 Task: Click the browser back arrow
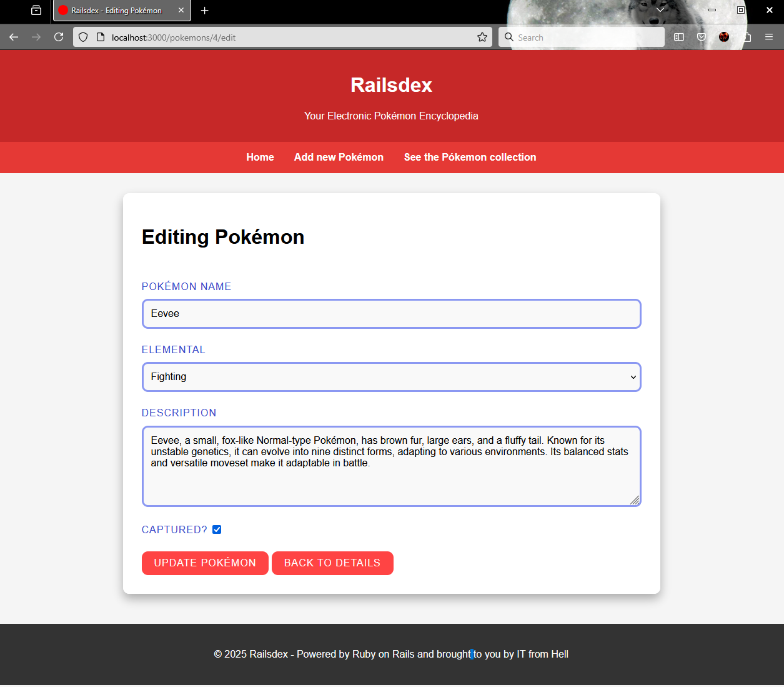pos(14,38)
